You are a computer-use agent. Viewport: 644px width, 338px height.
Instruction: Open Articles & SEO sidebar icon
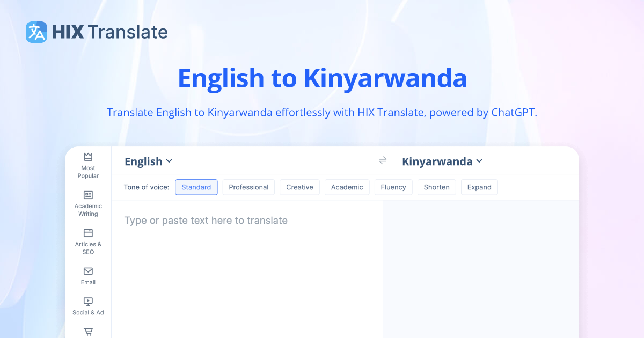(x=88, y=233)
